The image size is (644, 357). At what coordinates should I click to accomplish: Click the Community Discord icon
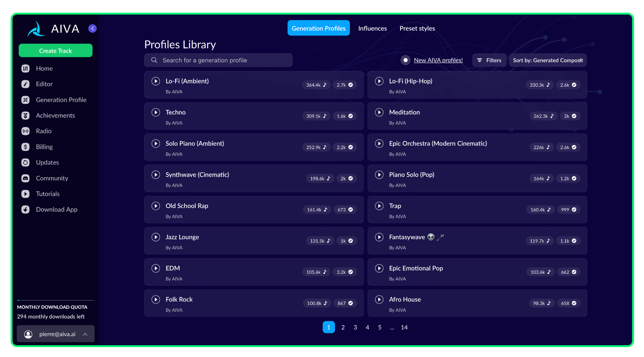click(x=25, y=178)
